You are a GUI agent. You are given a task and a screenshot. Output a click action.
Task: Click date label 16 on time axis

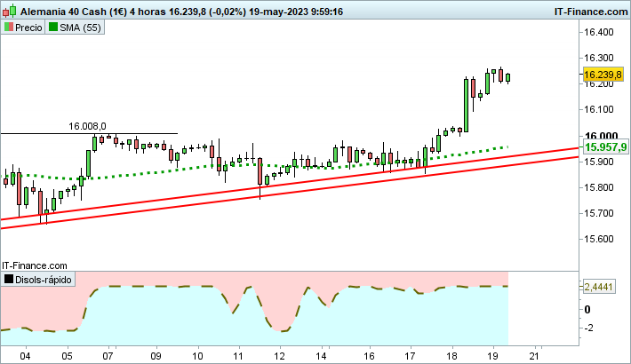coord(369,356)
